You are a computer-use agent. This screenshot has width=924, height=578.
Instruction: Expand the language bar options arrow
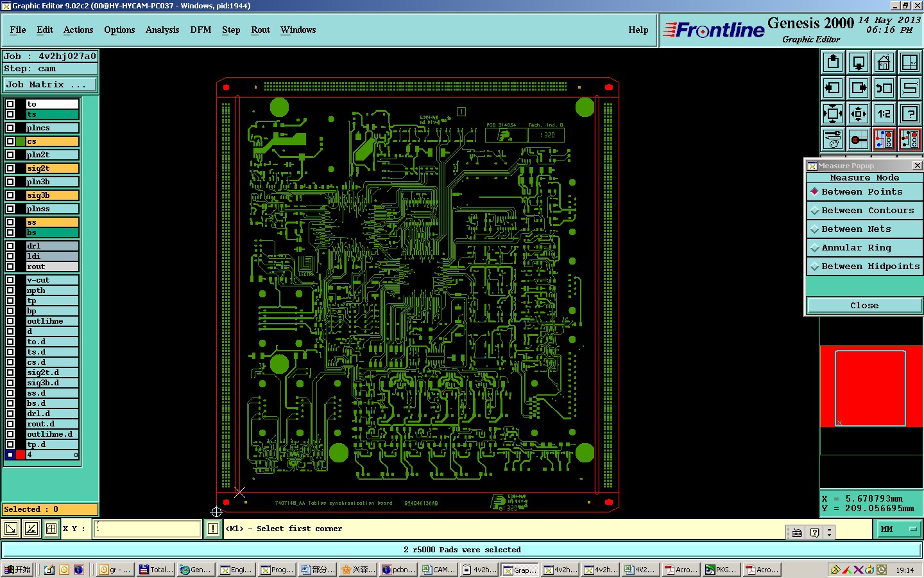[829, 532]
